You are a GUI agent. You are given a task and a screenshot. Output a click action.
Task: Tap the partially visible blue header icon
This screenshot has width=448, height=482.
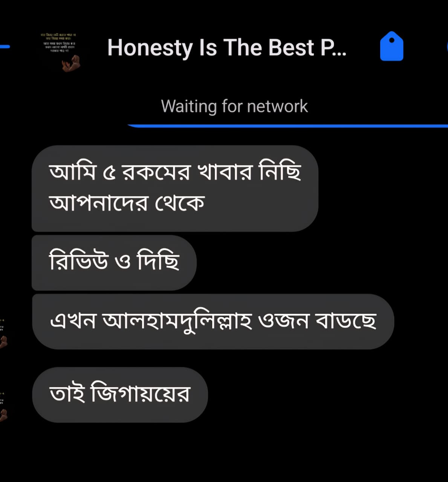pos(447,47)
